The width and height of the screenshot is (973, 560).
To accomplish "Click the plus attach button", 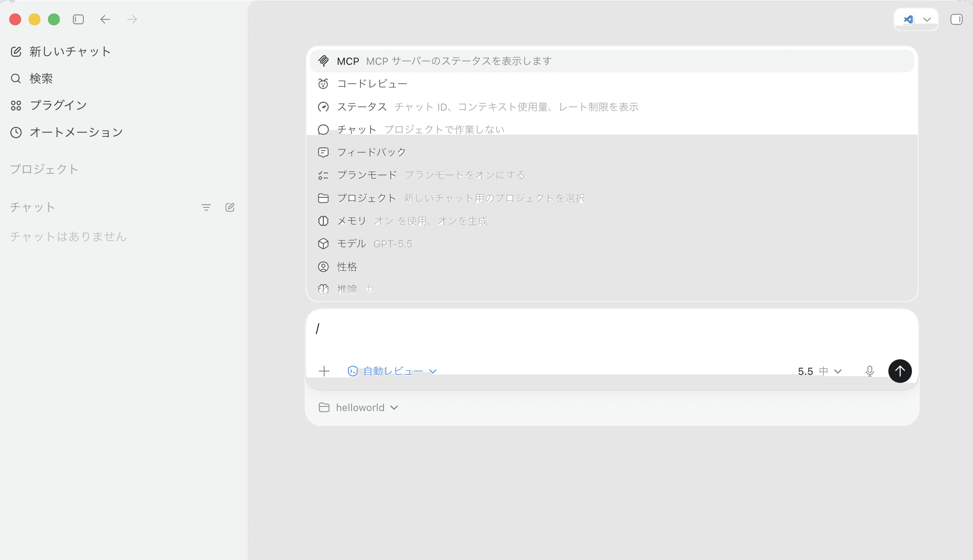I will point(324,371).
